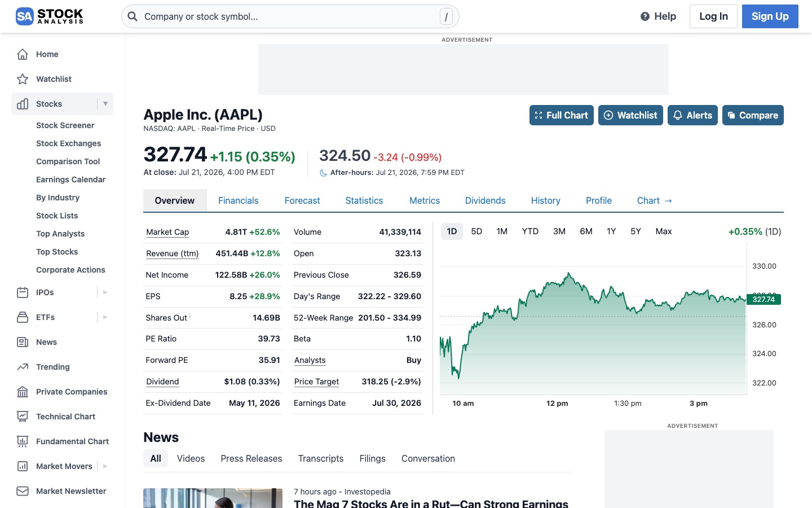
Task: Click the Log In button
Action: point(713,16)
